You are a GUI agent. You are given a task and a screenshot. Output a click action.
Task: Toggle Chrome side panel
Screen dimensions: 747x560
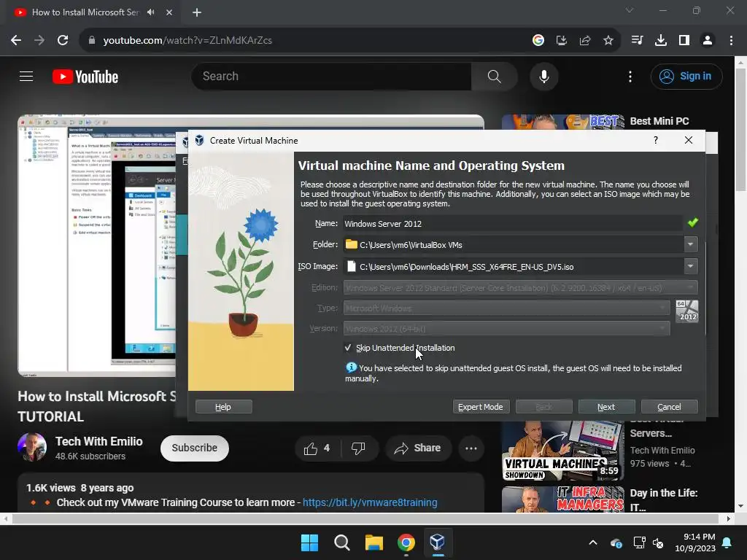click(x=684, y=41)
